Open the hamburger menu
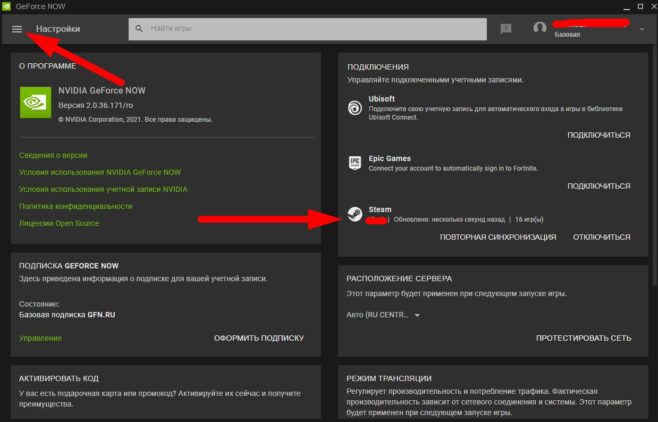The height and width of the screenshot is (422, 658). 16,29
